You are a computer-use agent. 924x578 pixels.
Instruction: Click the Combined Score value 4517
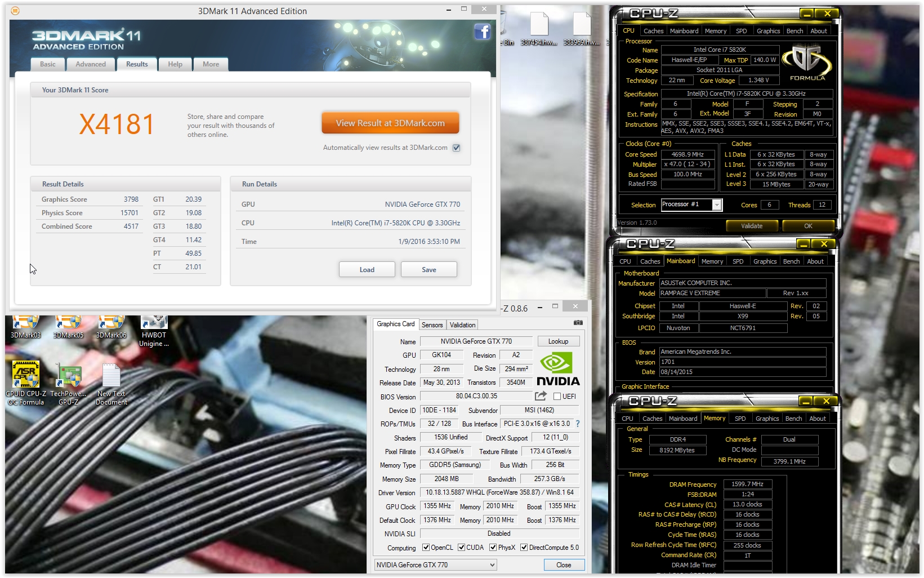coord(131,226)
